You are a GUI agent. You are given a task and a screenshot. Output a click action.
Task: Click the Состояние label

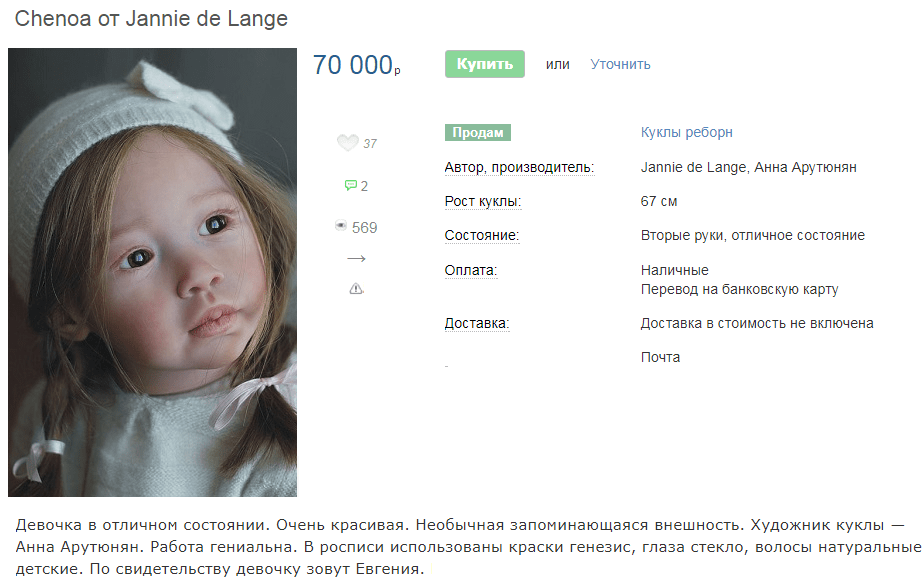(x=482, y=236)
